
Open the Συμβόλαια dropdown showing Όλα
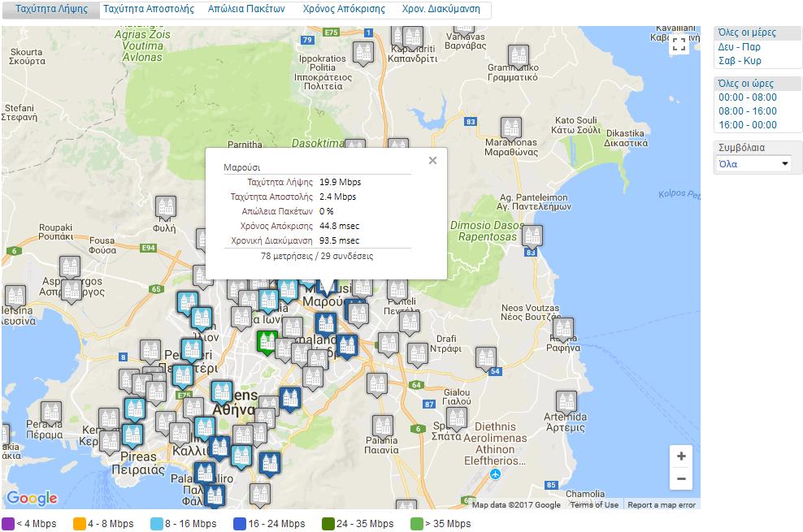click(x=753, y=164)
